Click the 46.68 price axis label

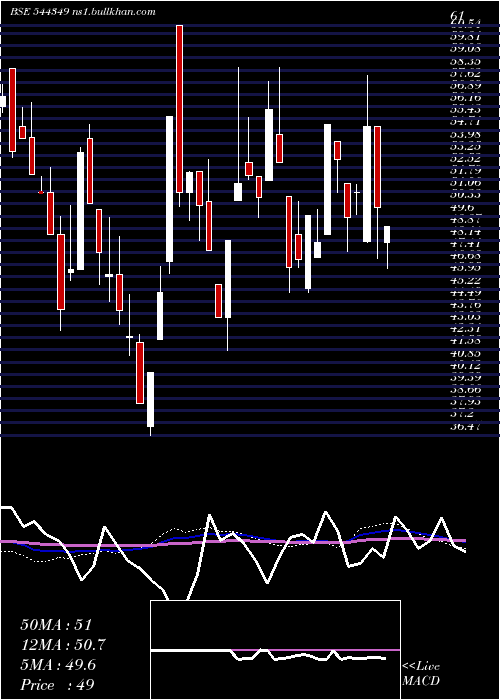tap(465, 256)
